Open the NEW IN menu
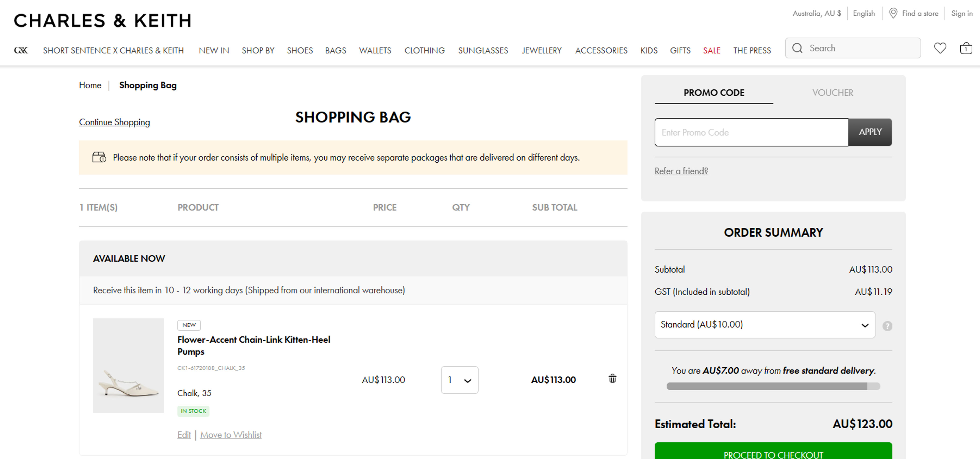Image resolution: width=980 pixels, height=459 pixels. 214,50
